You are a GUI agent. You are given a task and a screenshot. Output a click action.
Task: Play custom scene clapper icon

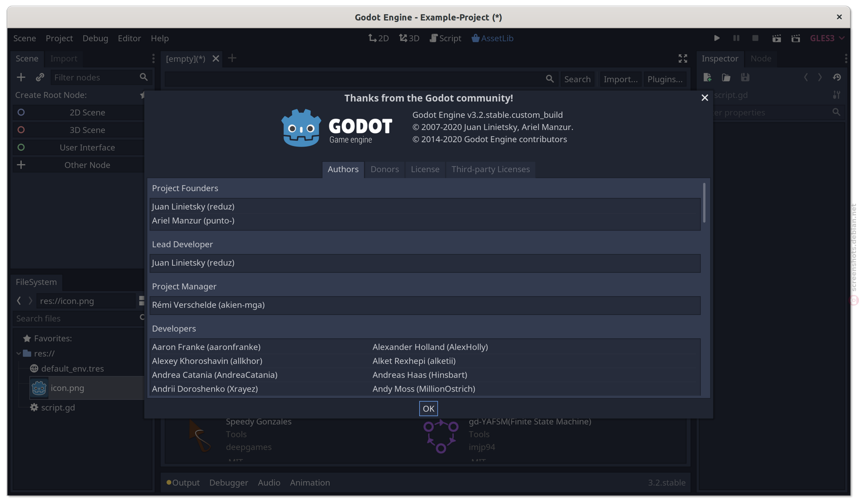pyautogui.click(x=796, y=38)
